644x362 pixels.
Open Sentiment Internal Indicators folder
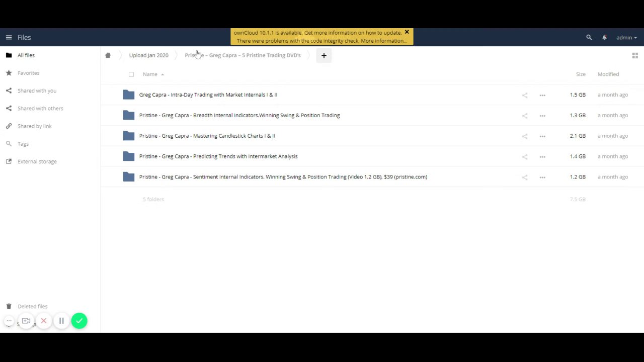[x=283, y=177]
